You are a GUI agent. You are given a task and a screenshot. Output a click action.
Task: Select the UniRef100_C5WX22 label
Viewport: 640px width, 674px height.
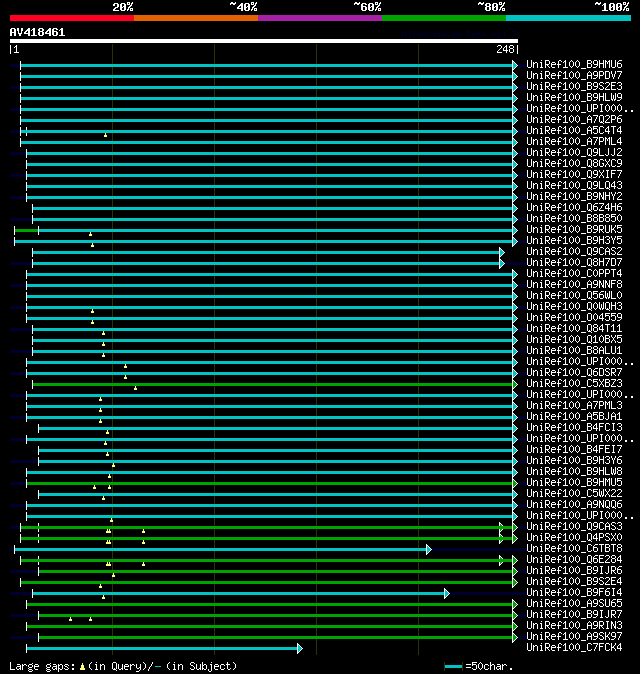pyautogui.click(x=574, y=493)
